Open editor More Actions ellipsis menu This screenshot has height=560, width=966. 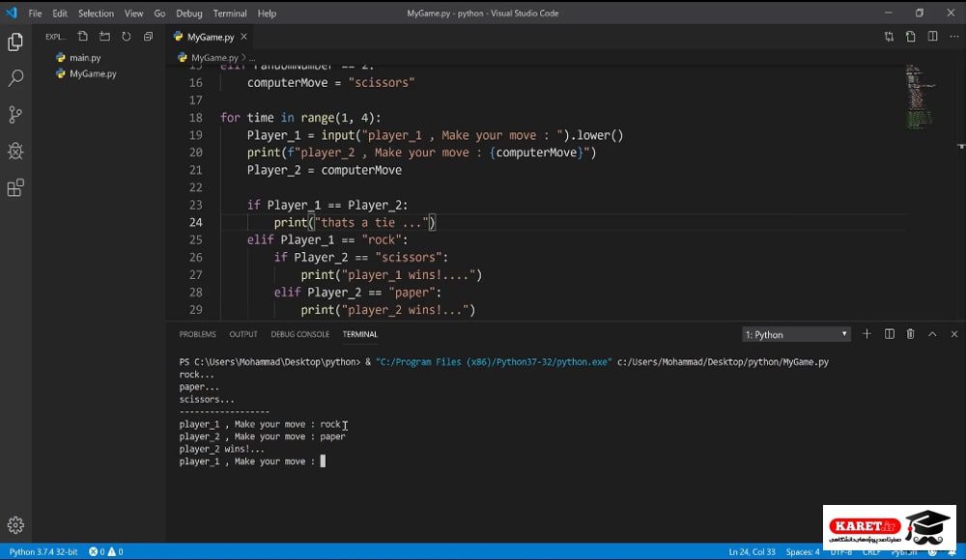[x=954, y=37]
